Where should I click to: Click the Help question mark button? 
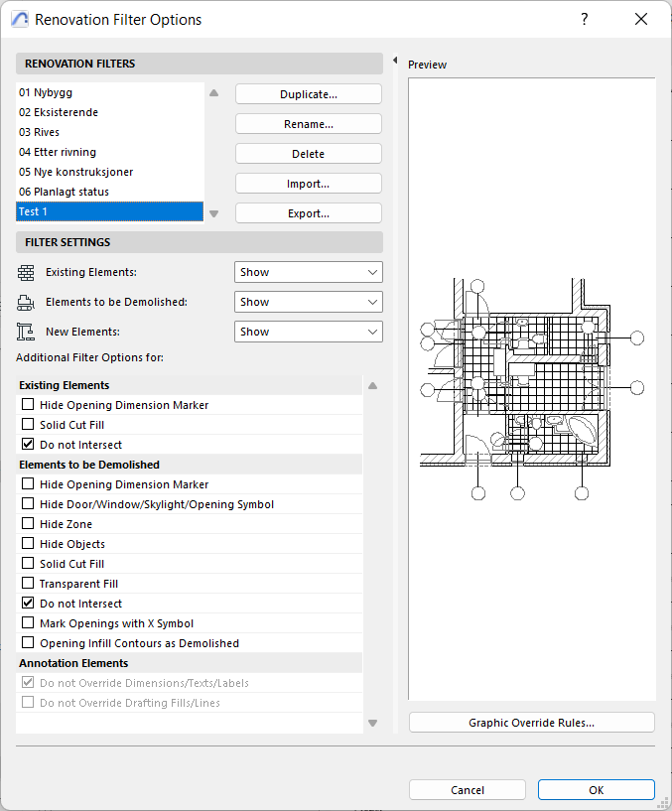click(585, 19)
